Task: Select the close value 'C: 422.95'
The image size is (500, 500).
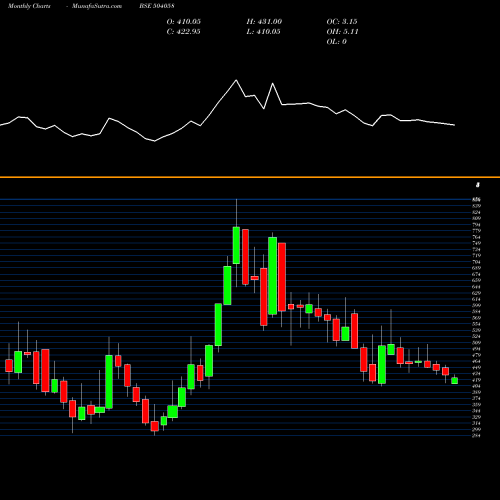Action: click(x=184, y=32)
